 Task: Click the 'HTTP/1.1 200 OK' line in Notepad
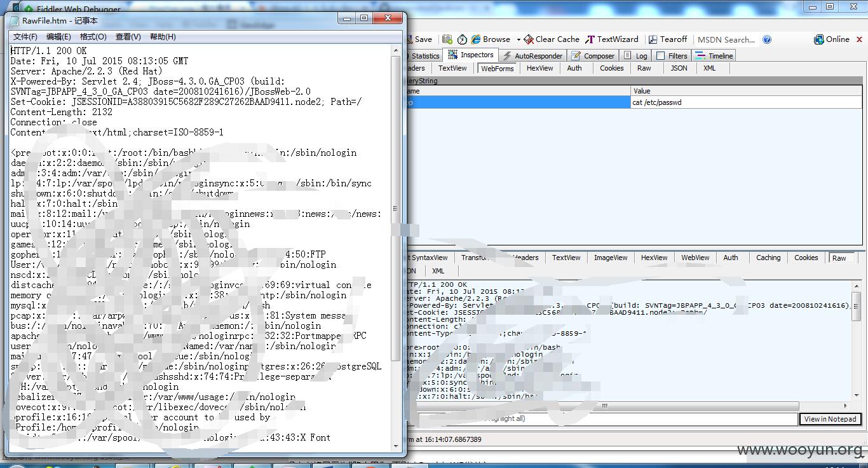tap(49, 51)
